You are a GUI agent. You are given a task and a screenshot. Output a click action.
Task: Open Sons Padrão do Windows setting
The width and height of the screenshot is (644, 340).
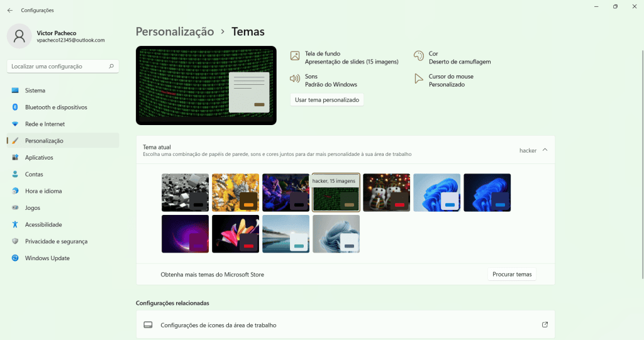click(324, 80)
